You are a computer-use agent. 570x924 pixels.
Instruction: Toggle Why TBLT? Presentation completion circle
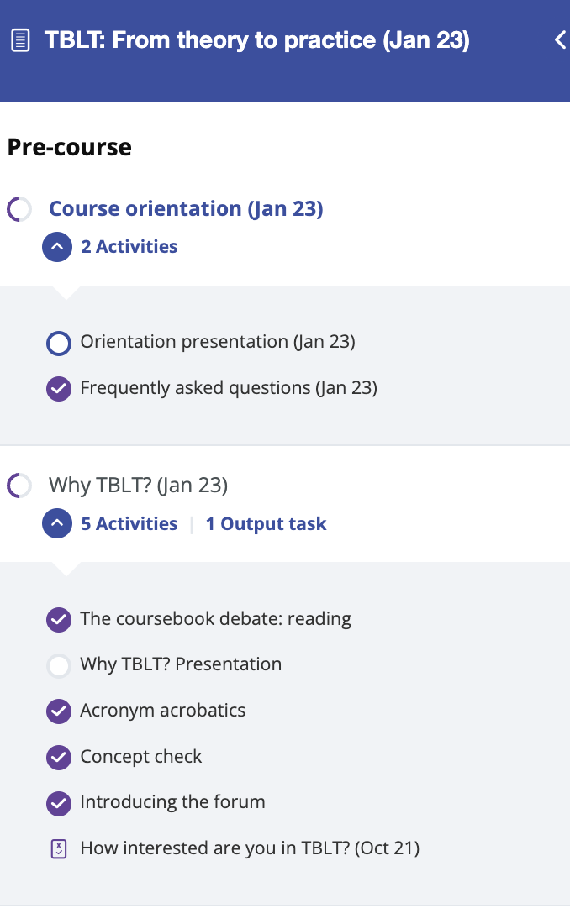(x=59, y=666)
